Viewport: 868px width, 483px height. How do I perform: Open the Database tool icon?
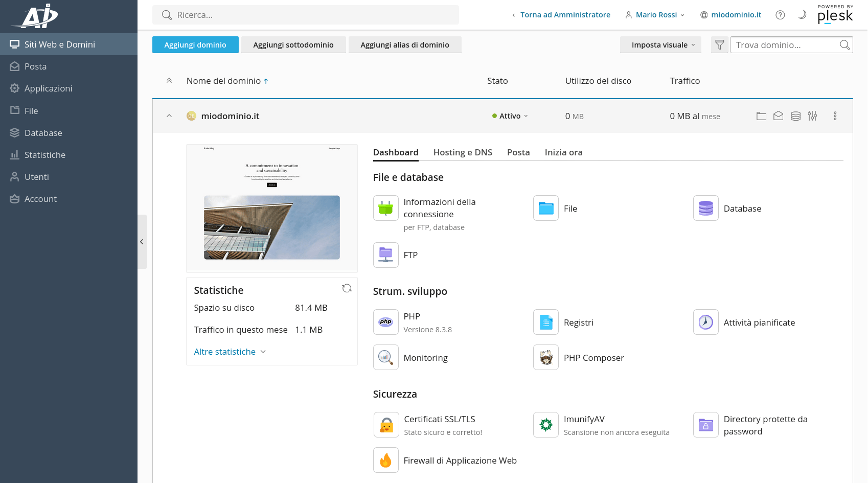[706, 208]
